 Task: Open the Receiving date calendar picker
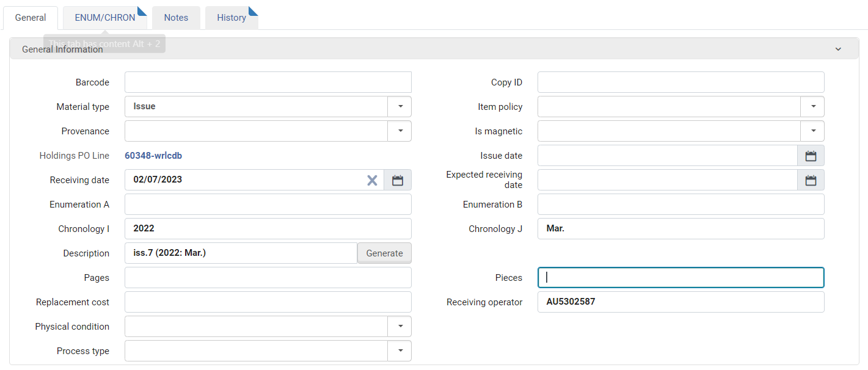398,180
